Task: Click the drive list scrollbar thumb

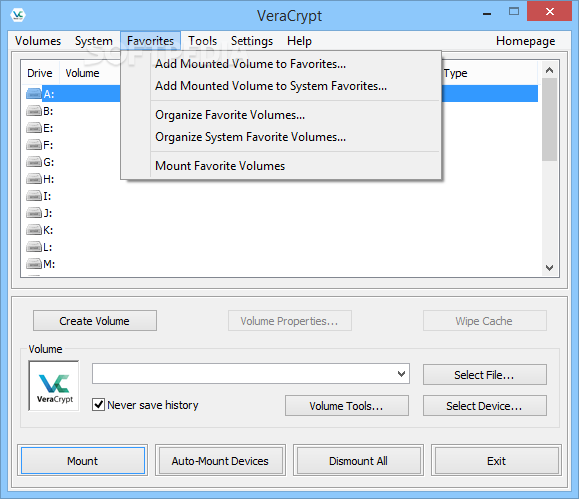Action: [x=549, y=119]
